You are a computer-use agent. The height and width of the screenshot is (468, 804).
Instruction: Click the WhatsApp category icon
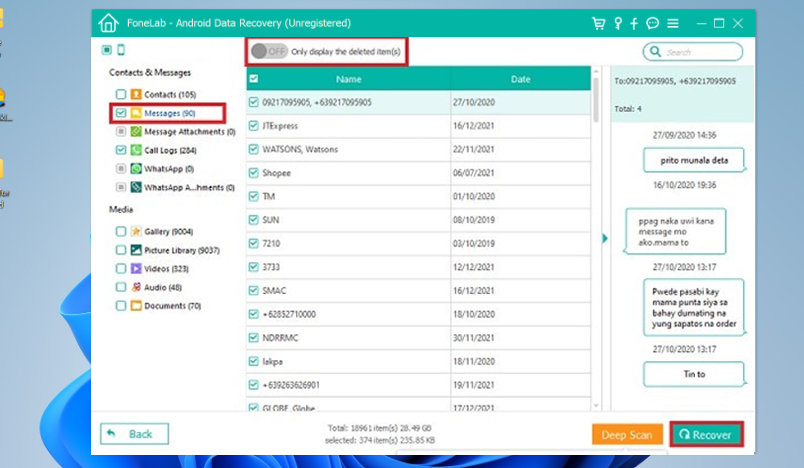tap(136, 169)
